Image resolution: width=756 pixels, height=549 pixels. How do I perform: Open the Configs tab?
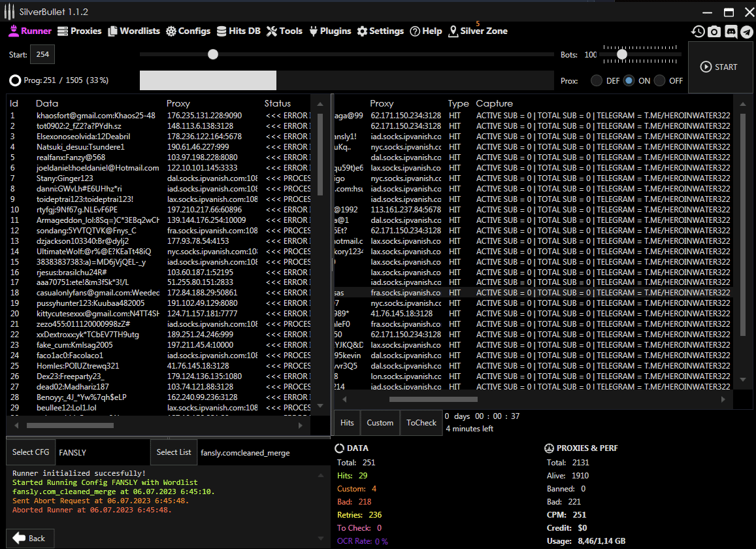point(188,31)
